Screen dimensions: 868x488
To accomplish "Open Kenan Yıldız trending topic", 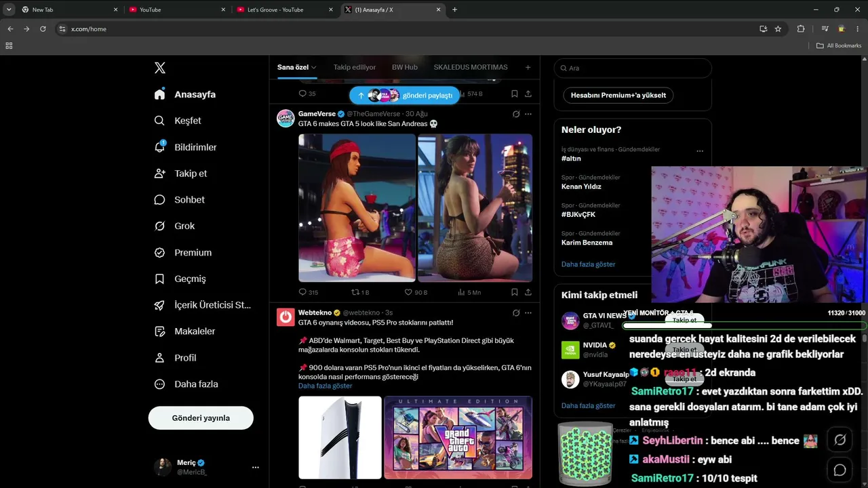I will (x=581, y=186).
